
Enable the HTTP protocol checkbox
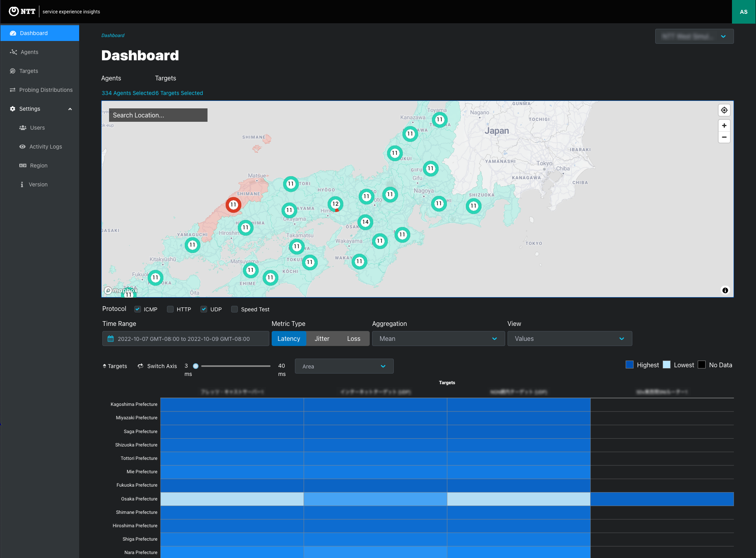(x=170, y=309)
